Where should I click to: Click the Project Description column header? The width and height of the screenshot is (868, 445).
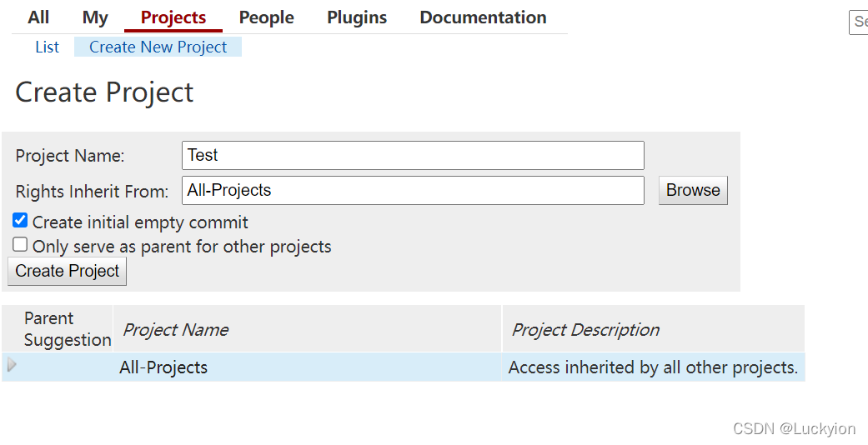(x=585, y=330)
